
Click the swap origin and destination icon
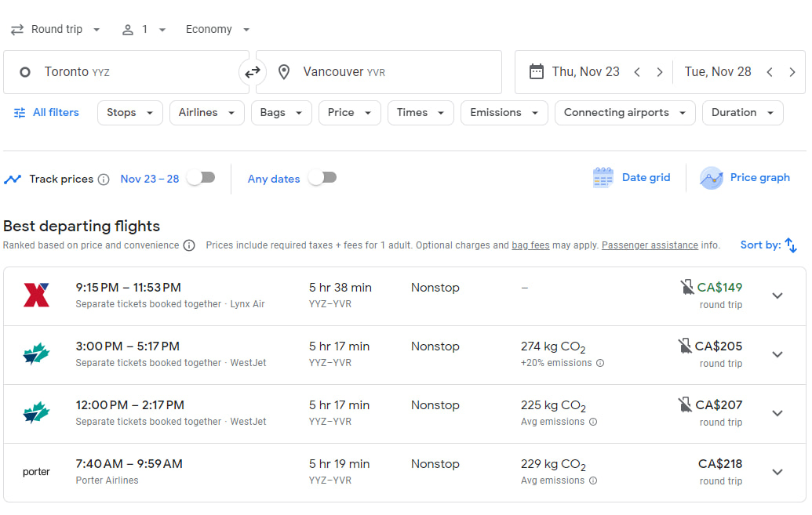tap(252, 71)
